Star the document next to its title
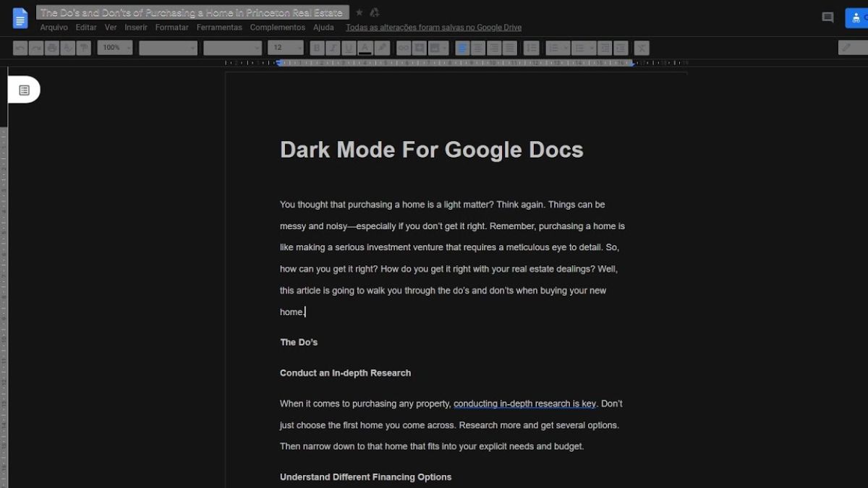868x488 pixels. click(x=359, y=12)
